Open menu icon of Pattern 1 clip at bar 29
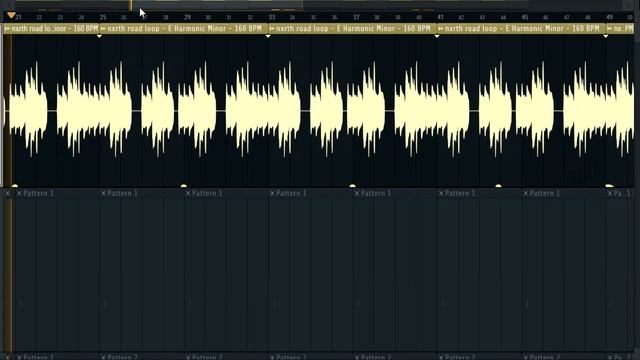The height and width of the screenshot is (360, 640). (188, 193)
